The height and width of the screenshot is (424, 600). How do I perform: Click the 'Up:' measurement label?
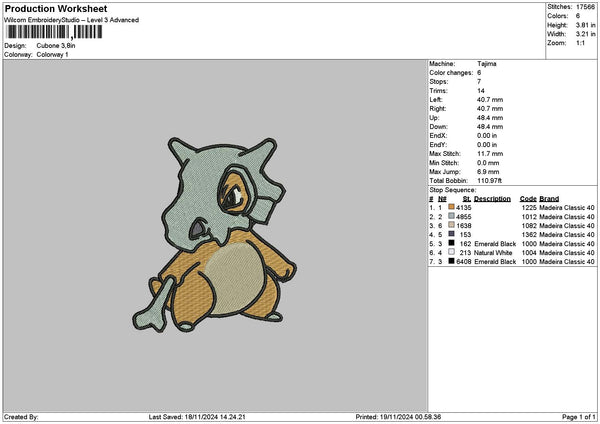[434, 118]
